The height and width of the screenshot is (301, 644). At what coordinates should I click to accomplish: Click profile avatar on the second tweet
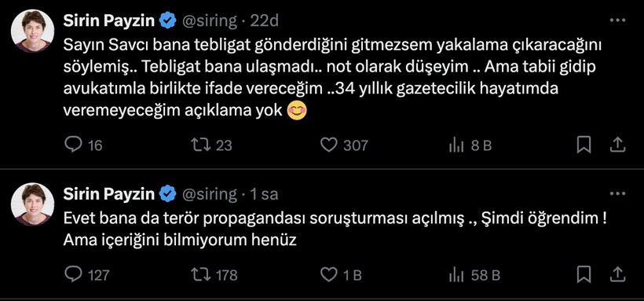coord(32,204)
